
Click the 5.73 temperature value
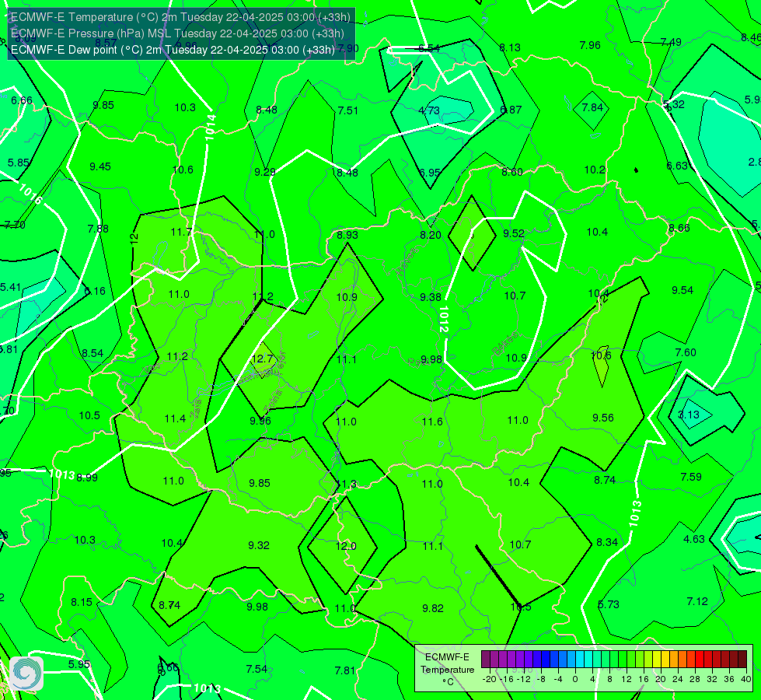coord(609,604)
